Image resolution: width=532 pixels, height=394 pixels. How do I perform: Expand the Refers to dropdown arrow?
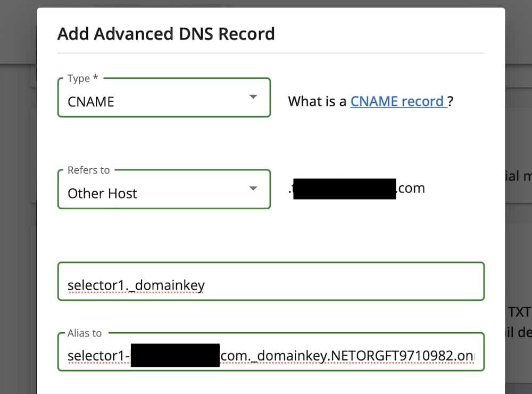click(x=253, y=188)
